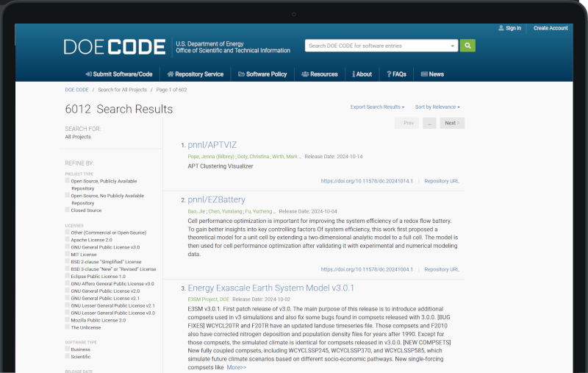Check Apache License 2.0 filter
The height and width of the screenshot is (373, 588).
(x=68, y=239)
